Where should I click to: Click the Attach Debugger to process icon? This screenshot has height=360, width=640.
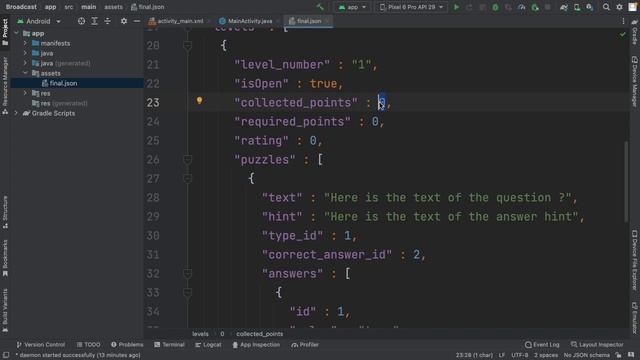(534, 7)
